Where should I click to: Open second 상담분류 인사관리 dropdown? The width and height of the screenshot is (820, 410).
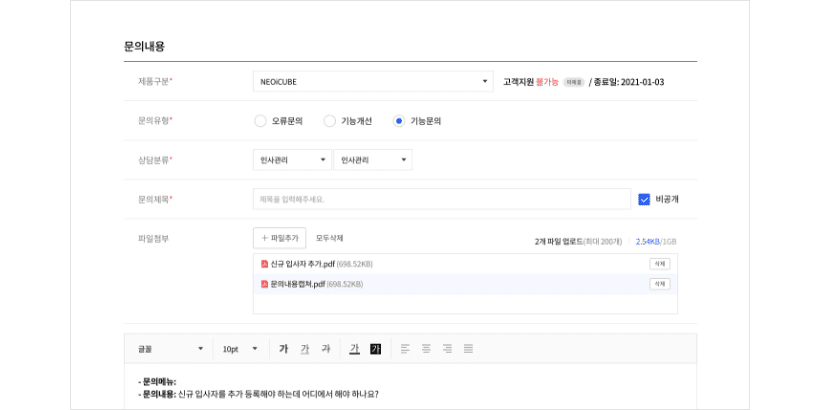click(372, 160)
